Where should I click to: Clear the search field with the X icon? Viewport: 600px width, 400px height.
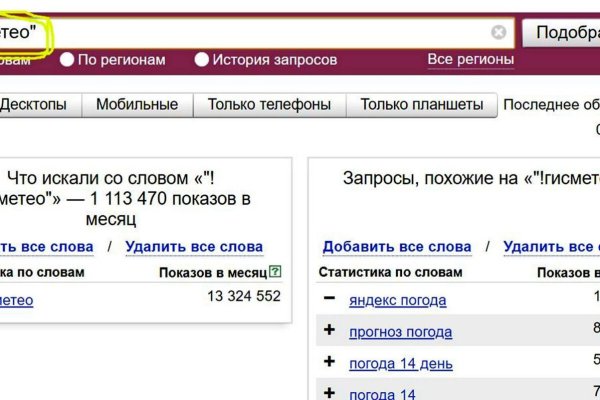tap(498, 33)
